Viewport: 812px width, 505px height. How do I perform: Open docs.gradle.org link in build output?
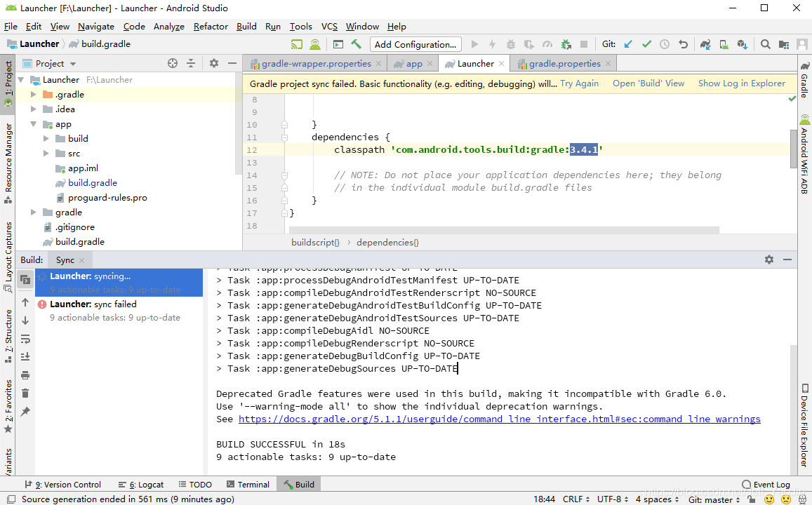499,419
